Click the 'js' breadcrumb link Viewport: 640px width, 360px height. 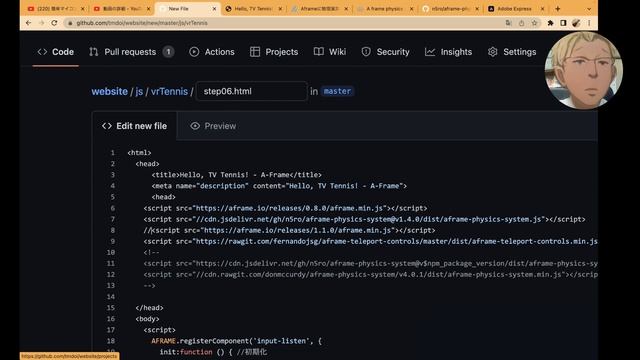(139, 91)
